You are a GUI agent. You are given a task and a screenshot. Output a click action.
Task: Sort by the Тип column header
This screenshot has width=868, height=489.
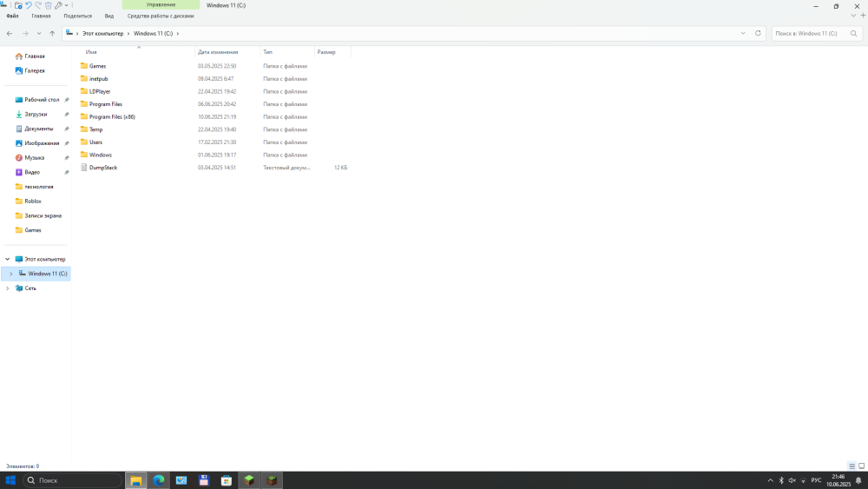(x=267, y=52)
